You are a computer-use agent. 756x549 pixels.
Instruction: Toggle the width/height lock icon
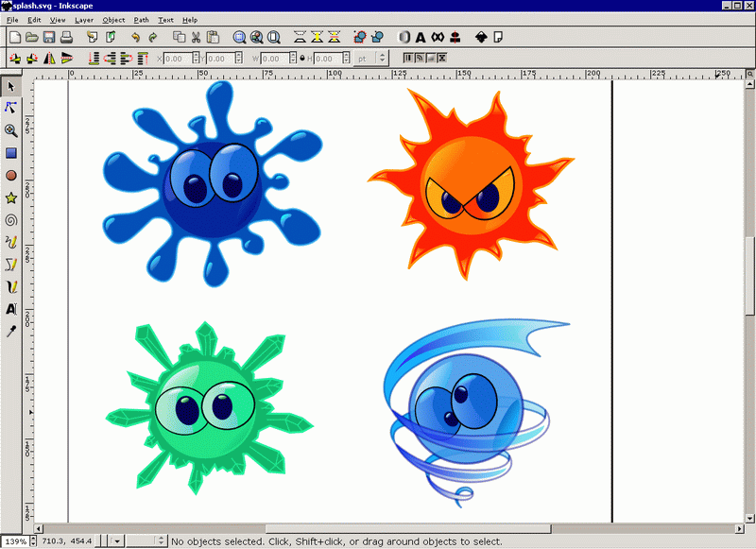(x=302, y=59)
